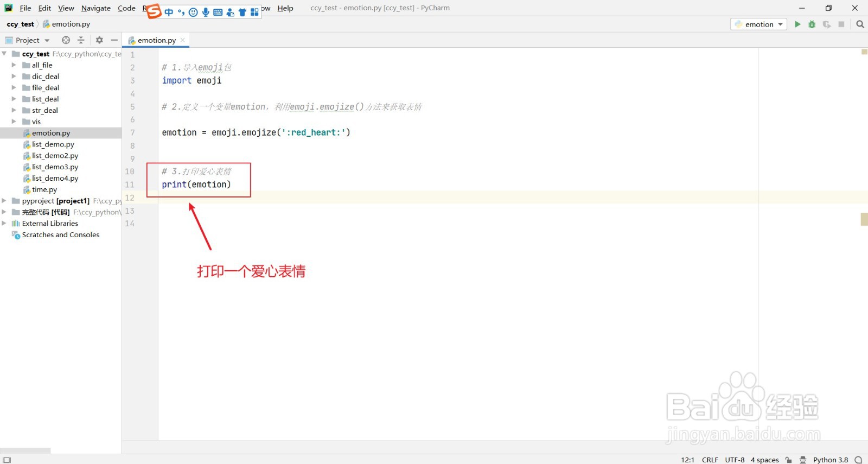The width and height of the screenshot is (868, 464).
Task: Start debugging with the bug icon
Action: pyautogui.click(x=812, y=24)
